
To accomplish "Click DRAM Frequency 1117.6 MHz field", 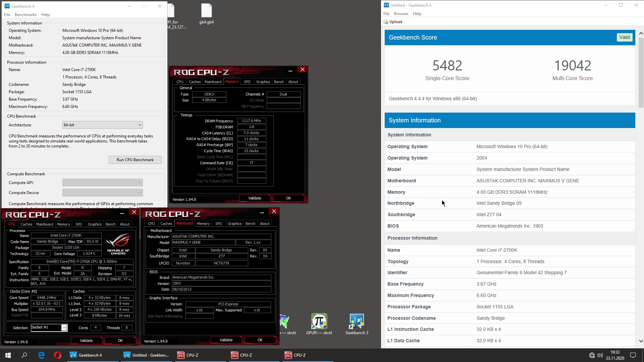I will coord(252,121).
